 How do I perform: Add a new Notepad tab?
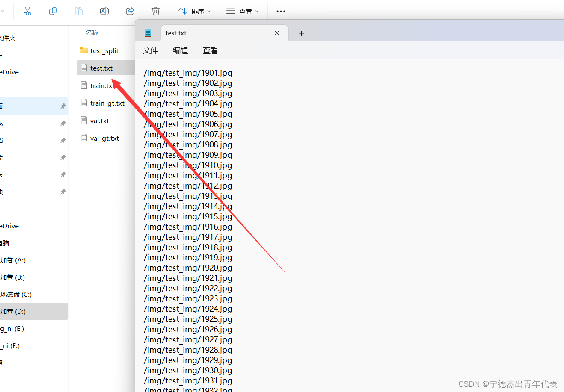pyautogui.click(x=301, y=33)
